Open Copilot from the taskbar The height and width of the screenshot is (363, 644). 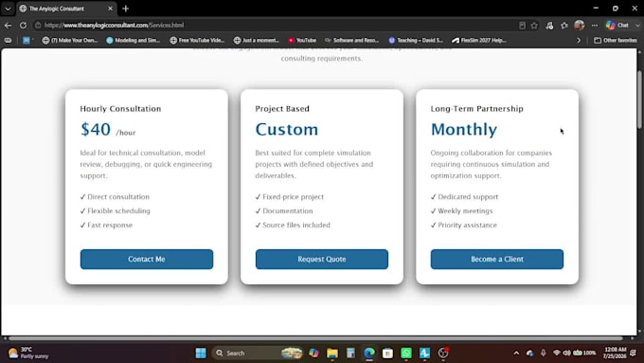(314, 353)
